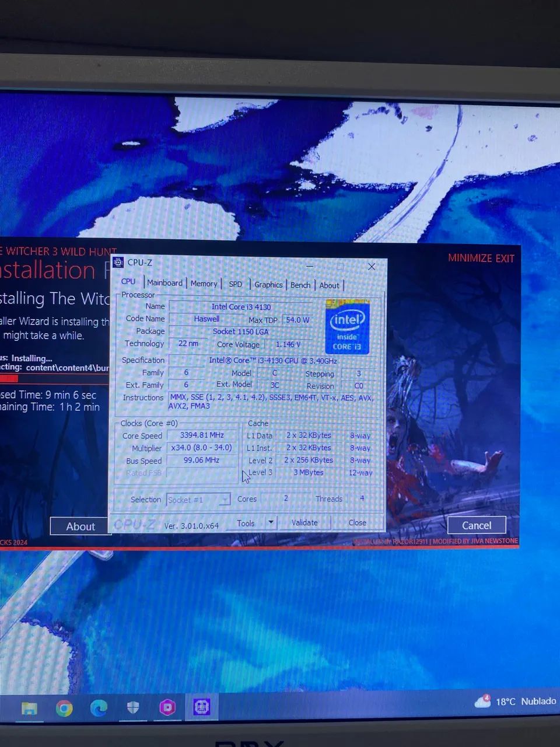Open the Graphics tab in CPU-Z
Viewport: 560px width, 747px height.
tap(268, 285)
